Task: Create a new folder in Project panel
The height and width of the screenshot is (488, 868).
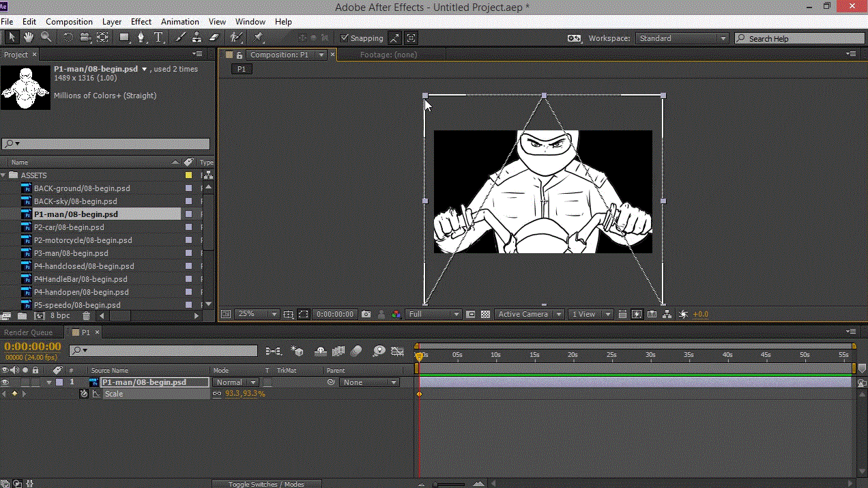Action: click(x=23, y=316)
